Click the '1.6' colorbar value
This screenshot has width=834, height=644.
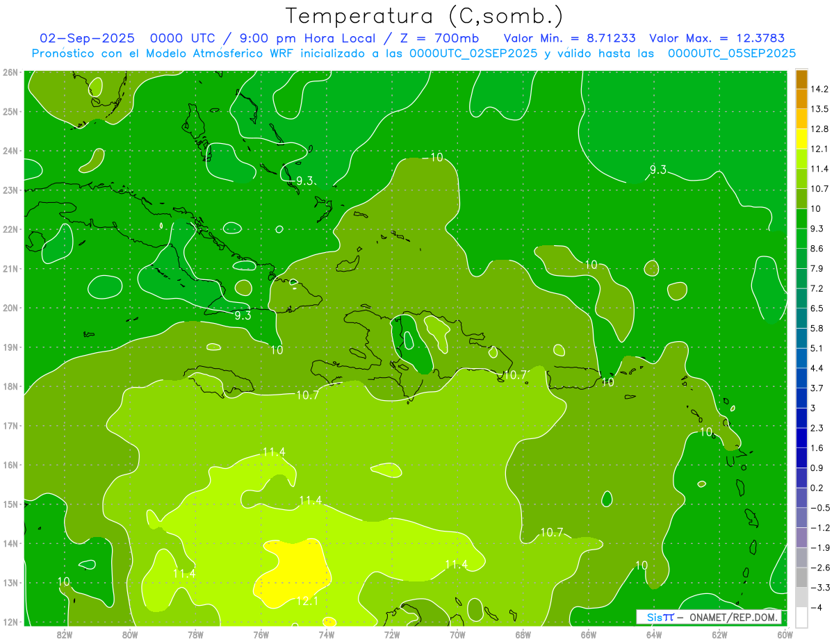tap(817, 448)
